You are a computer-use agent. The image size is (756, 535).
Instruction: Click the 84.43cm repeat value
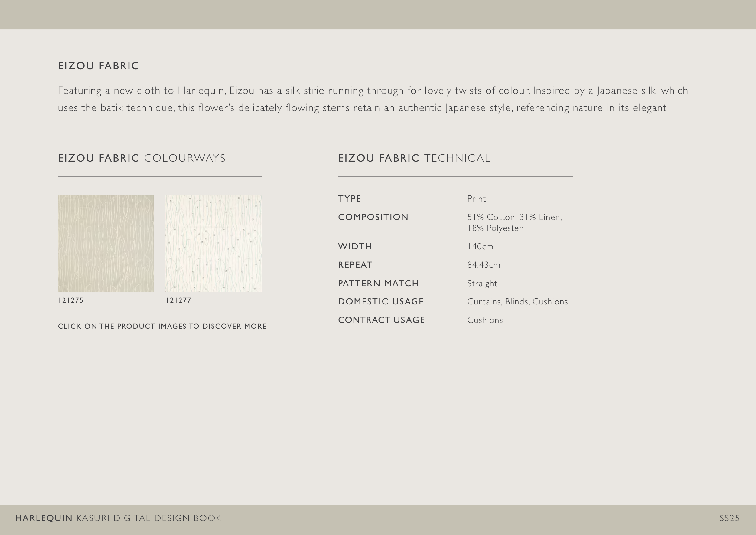click(483, 265)
